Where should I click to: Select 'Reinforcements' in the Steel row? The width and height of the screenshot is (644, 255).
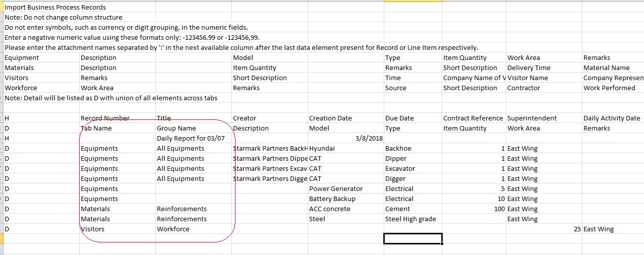(x=194, y=219)
